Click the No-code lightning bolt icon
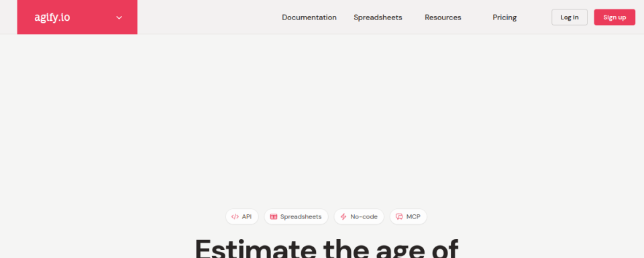The width and height of the screenshot is (644, 258). (x=343, y=217)
